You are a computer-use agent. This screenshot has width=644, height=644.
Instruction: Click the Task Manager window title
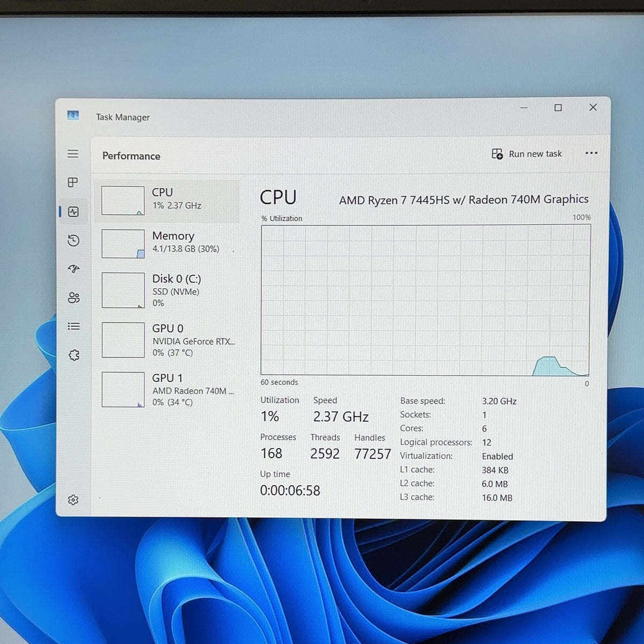[122, 118]
